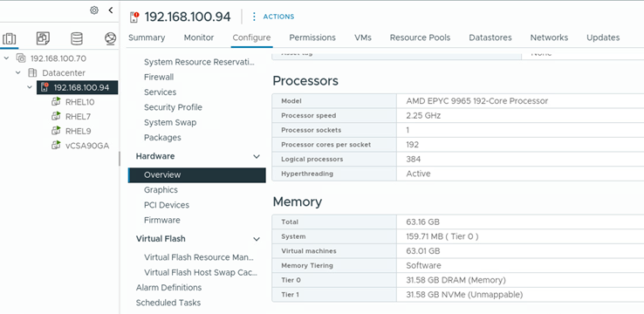Open the Networking inventory icon
This screenshot has height=314, width=644.
pyautogui.click(x=111, y=38)
